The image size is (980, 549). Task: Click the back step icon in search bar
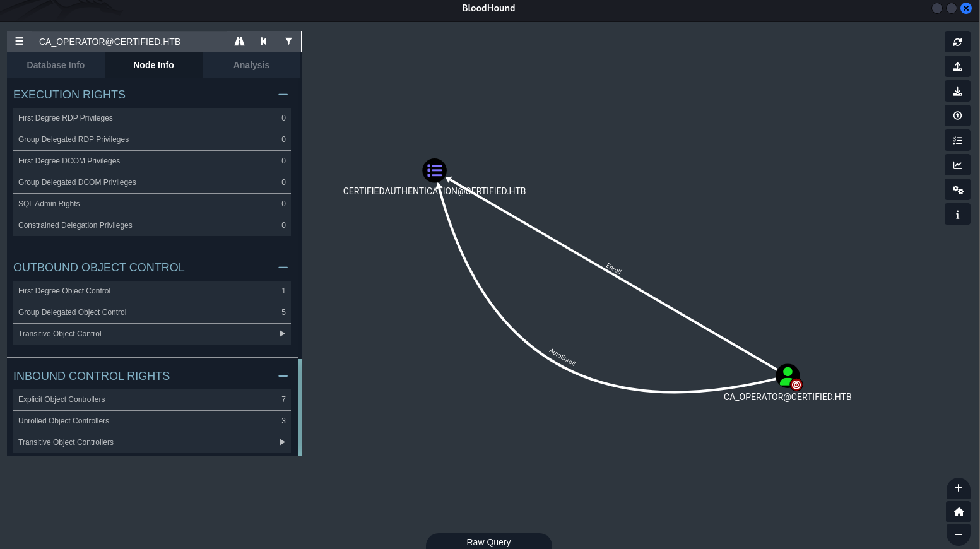pyautogui.click(x=264, y=42)
